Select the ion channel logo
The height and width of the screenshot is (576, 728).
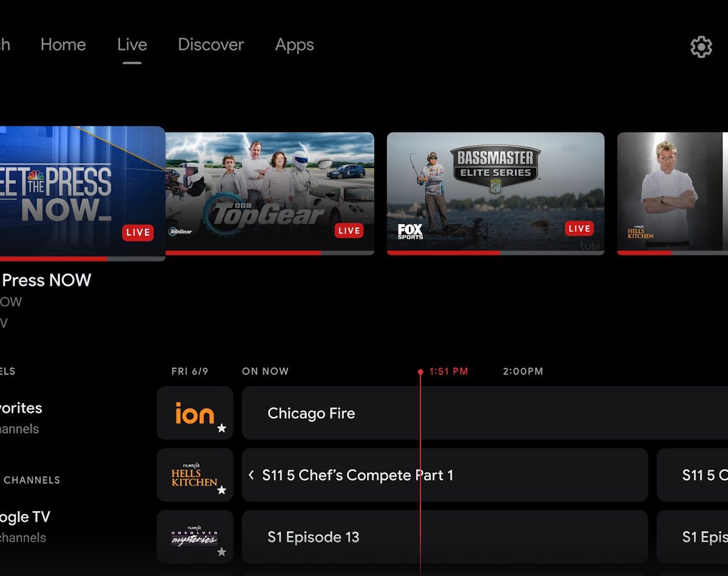coord(195,413)
